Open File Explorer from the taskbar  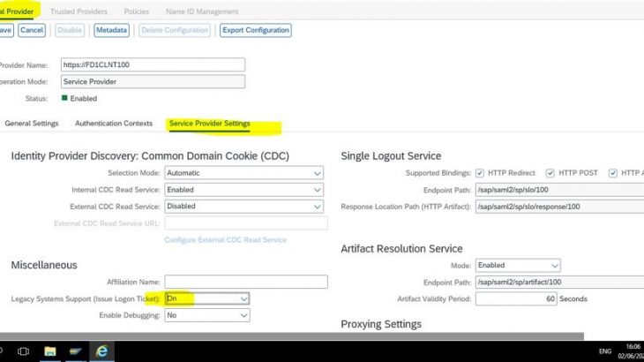pos(50,351)
